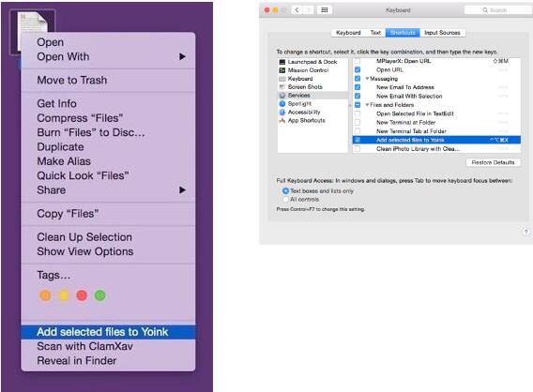Click the show all preferences grid icon
The width and height of the screenshot is (533, 392).
[x=325, y=10]
